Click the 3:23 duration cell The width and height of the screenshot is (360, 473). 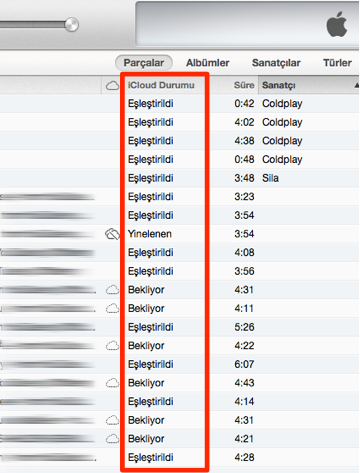point(244,197)
